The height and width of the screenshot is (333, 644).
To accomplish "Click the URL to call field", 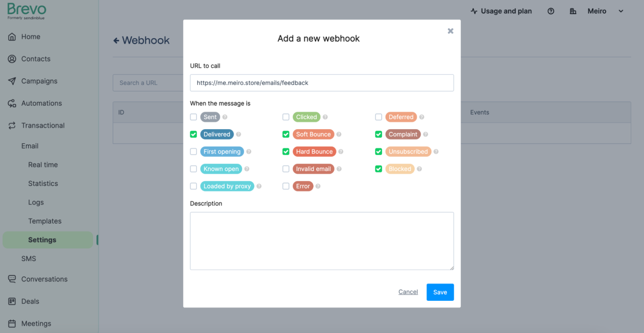I will pos(322,83).
